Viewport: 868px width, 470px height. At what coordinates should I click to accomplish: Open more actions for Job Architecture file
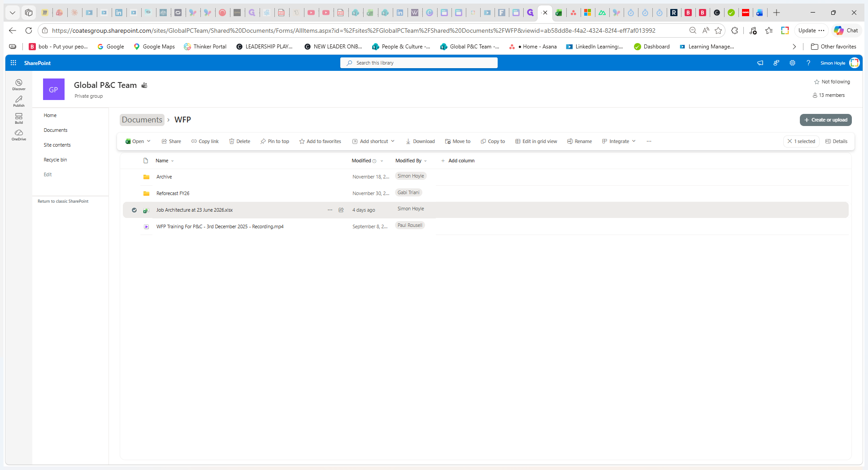click(x=330, y=210)
